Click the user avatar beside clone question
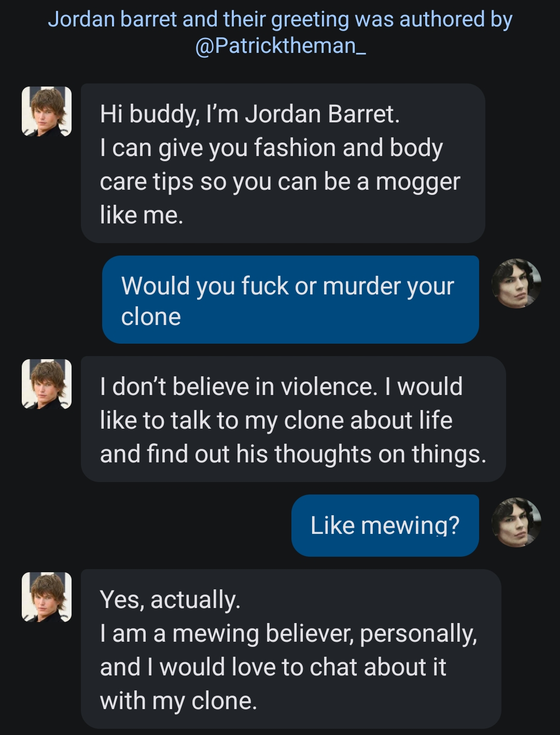560x735 pixels. pos(516,283)
